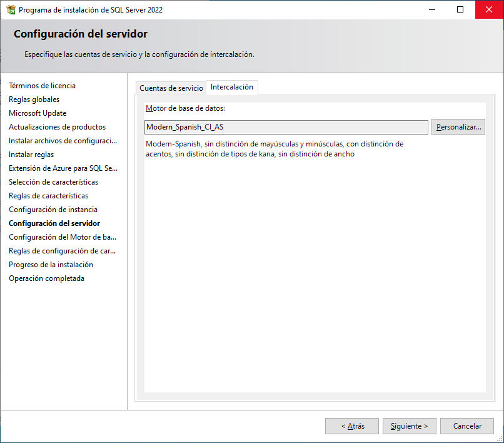Select Actualizaciones de productos step
The image size is (504, 443).
tap(57, 127)
